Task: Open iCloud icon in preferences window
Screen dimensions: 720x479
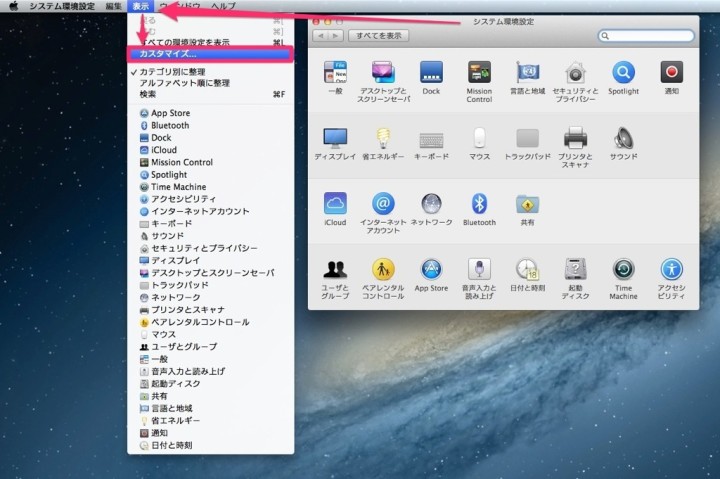Action: point(335,203)
